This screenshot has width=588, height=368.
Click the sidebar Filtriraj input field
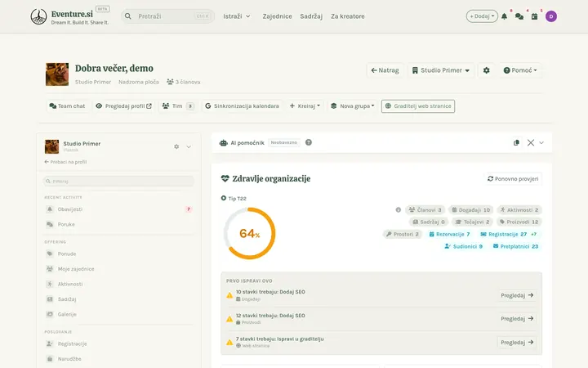[x=119, y=181]
